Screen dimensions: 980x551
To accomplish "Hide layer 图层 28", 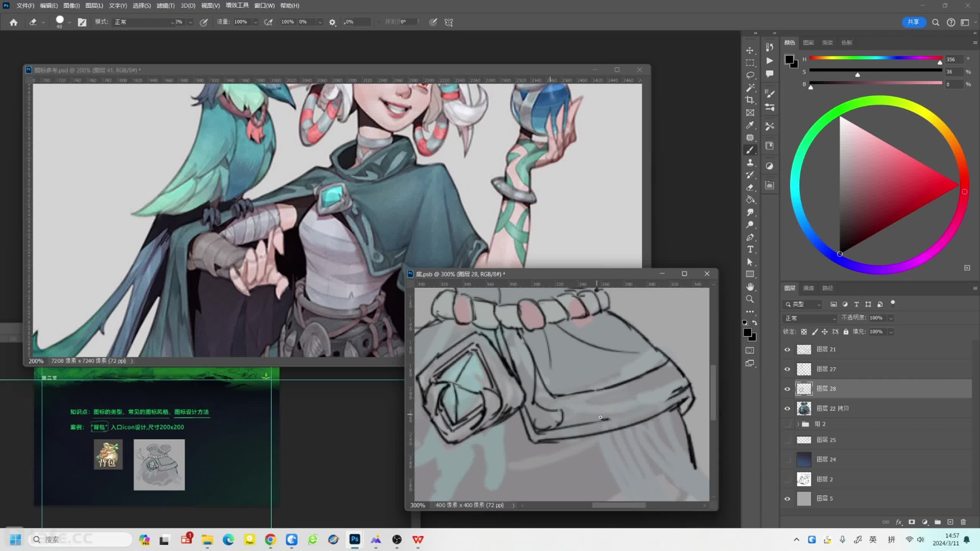I will [x=787, y=389].
